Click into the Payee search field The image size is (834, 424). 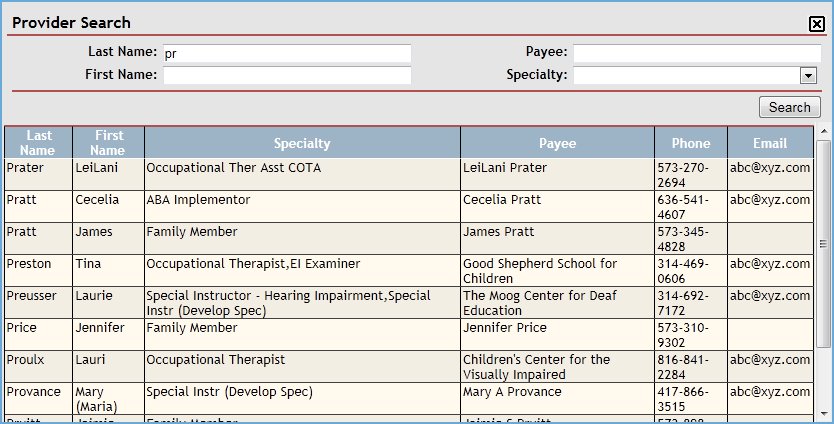click(696, 53)
